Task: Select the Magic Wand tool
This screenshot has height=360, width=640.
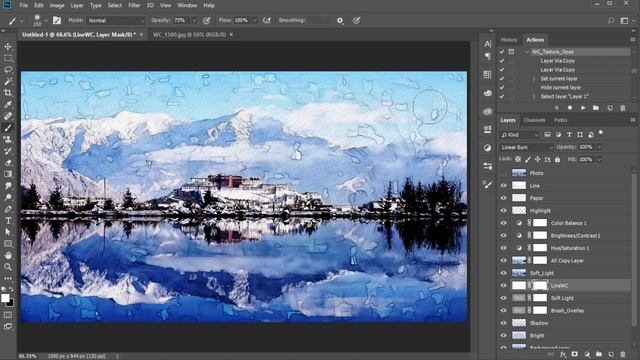Action: pyautogui.click(x=8, y=81)
